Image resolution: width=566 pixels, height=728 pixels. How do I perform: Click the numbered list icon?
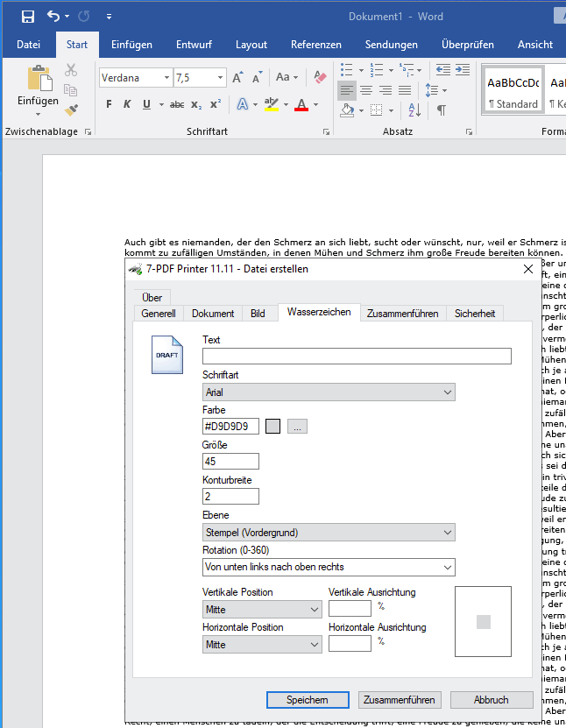pyautogui.click(x=377, y=69)
